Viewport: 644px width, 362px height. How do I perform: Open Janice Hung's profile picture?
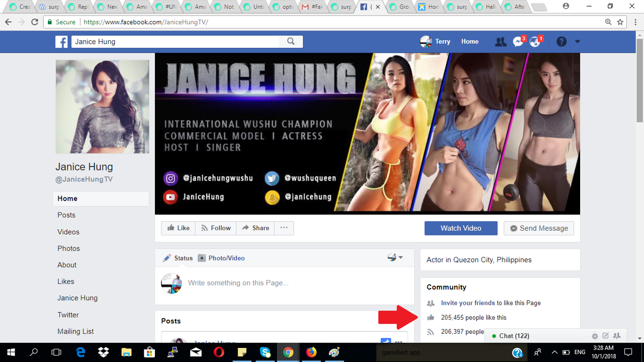tap(102, 107)
